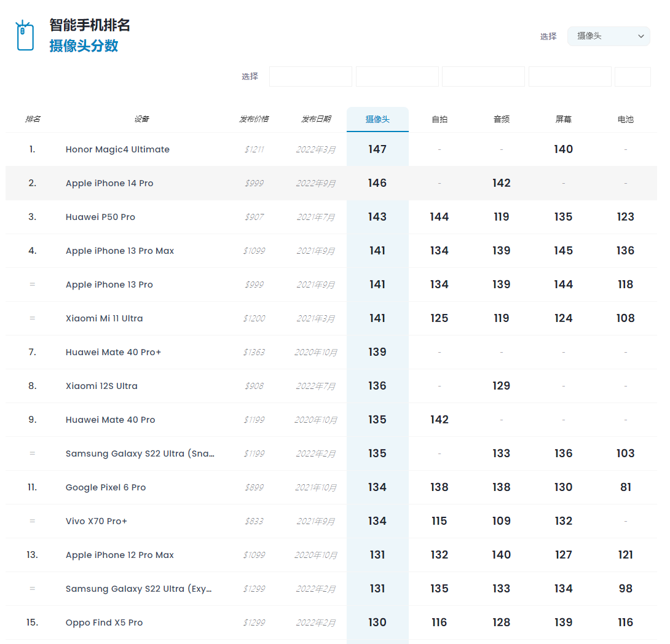Open Samsung Galaxy S22 Ultra (Sna… entry
This screenshot has width=670, height=644.
click(x=140, y=454)
